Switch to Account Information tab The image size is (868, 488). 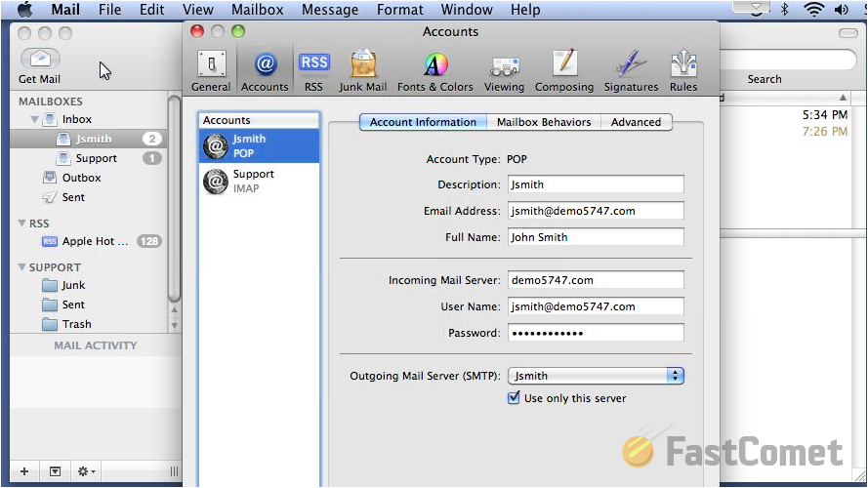(423, 122)
